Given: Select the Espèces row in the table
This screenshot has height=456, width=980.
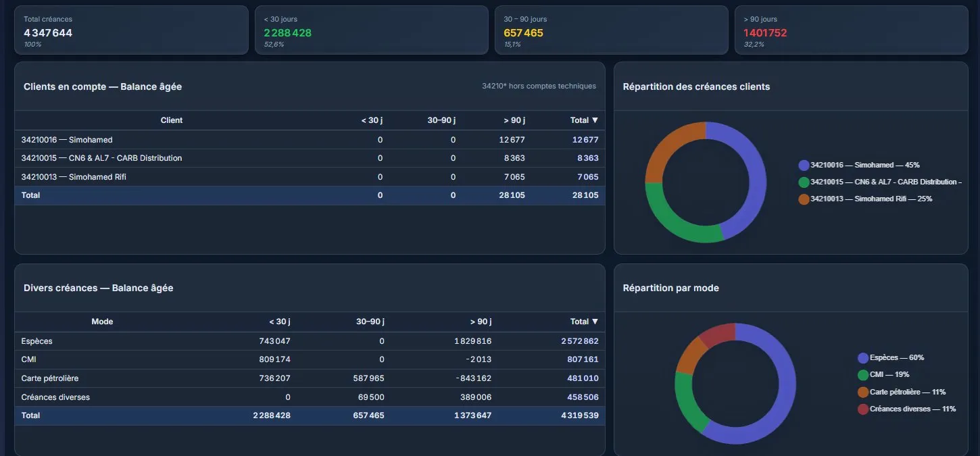Looking at the screenshot, I should (310, 341).
